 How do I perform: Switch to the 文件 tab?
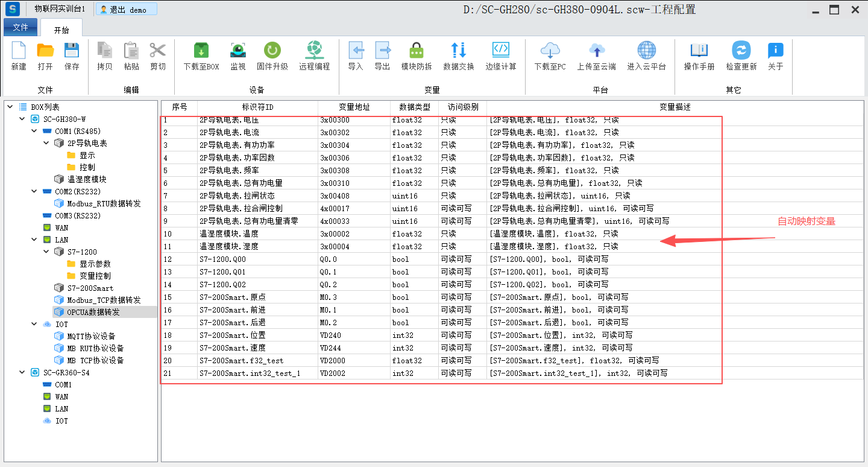pos(20,28)
